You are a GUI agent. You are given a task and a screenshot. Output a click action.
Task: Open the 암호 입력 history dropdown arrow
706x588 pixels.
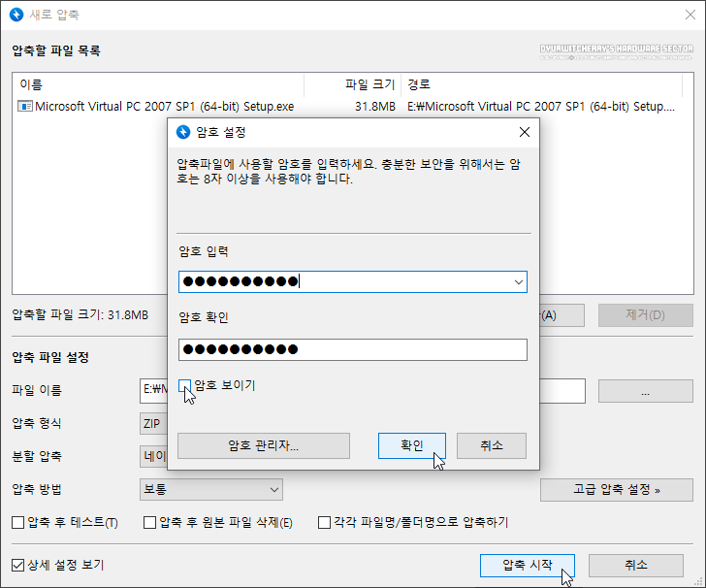click(518, 282)
